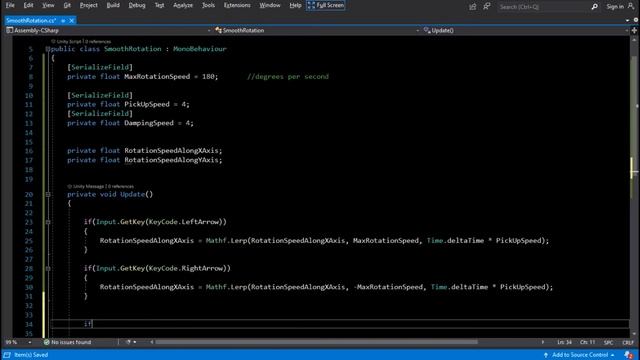Click the notifications bell icon
Screen dimensions: 640x360
pyautogui.click(x=629, y=355)
